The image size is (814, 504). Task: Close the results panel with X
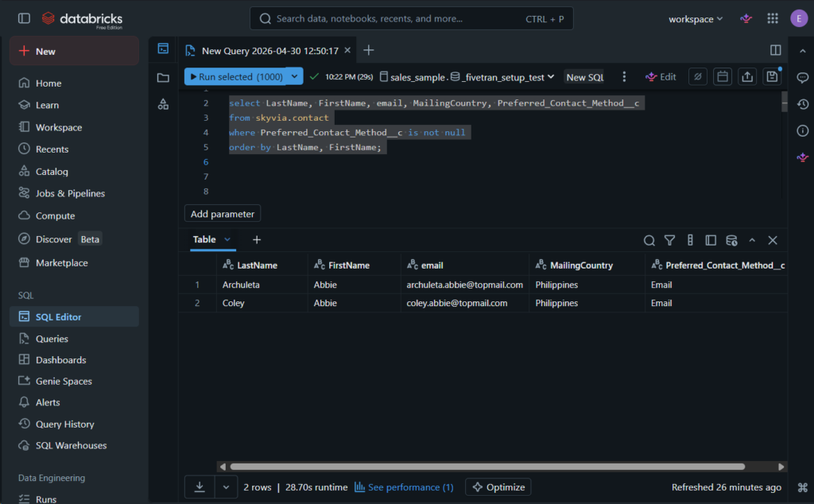click(773, 240)
